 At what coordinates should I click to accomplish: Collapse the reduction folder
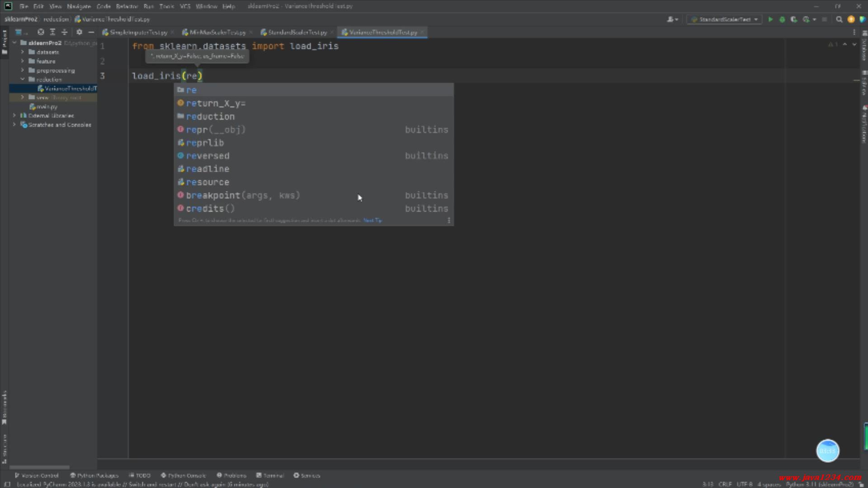[x=22, y=79]
